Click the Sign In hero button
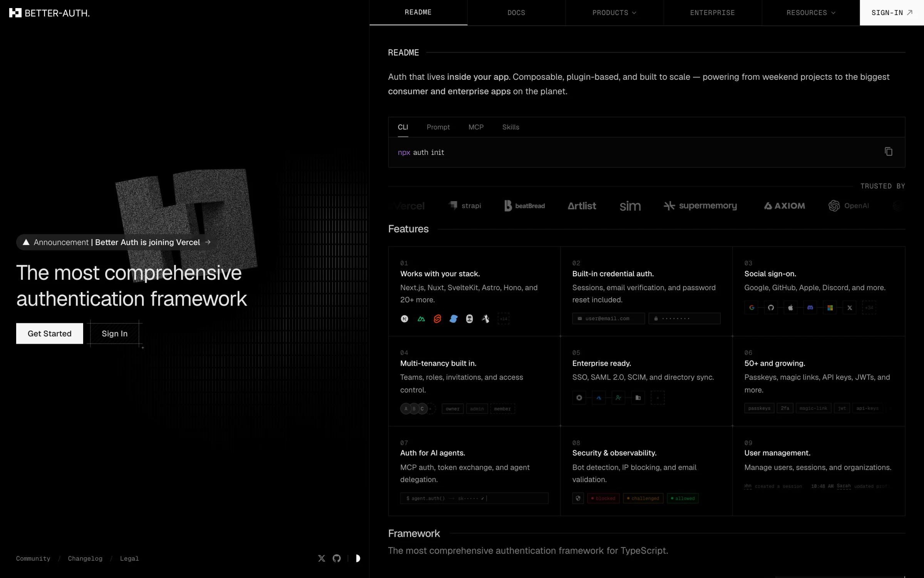This screenshot has width=924, height=578. click(114, 333)
